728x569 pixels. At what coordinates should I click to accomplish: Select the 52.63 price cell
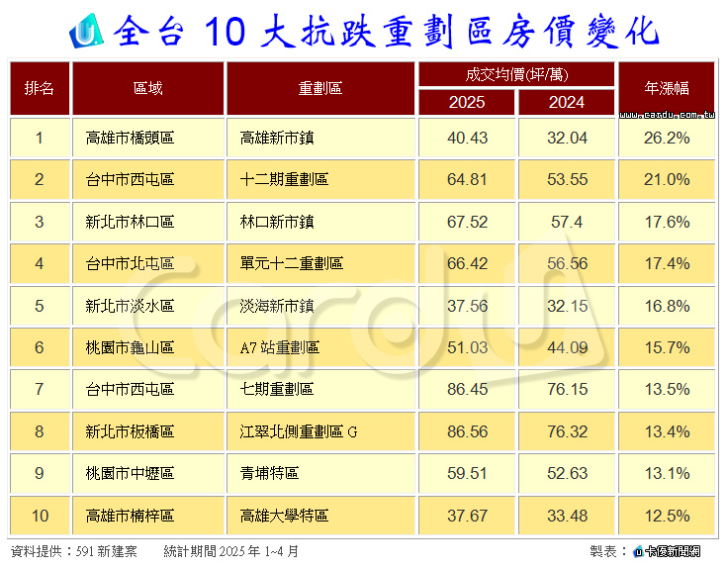(567, 473)
